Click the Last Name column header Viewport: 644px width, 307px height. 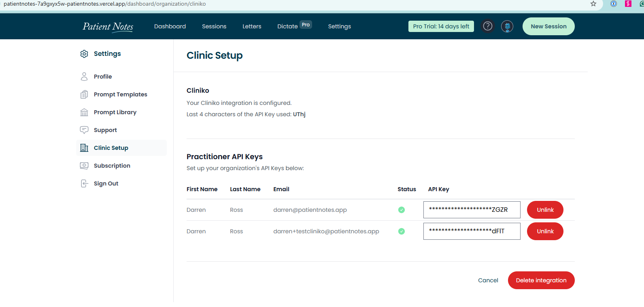coord(245,189)
